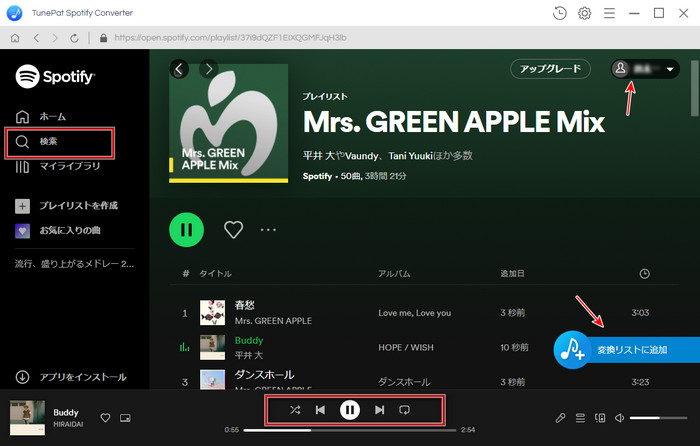Skip to the next track
This screenshot has height=446, width=700.
[x=379, y=410]
